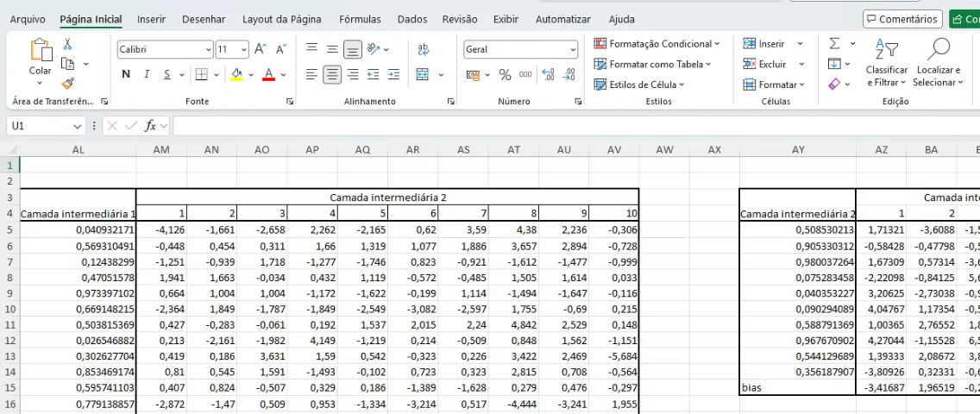Open the Área de Transferência dialog launcher

104,101
